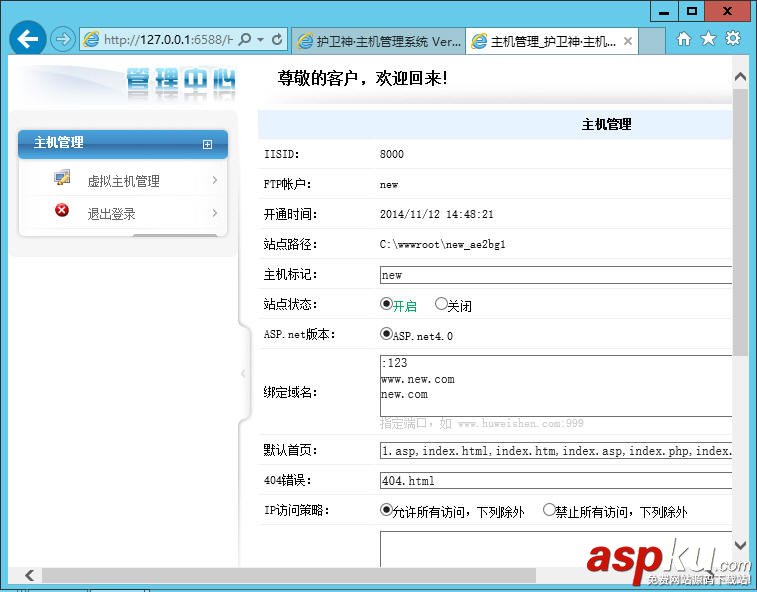Click the IISID value 8000
Image resolution: width=757 pixels, height=592 pixels.
pos(392,154)
